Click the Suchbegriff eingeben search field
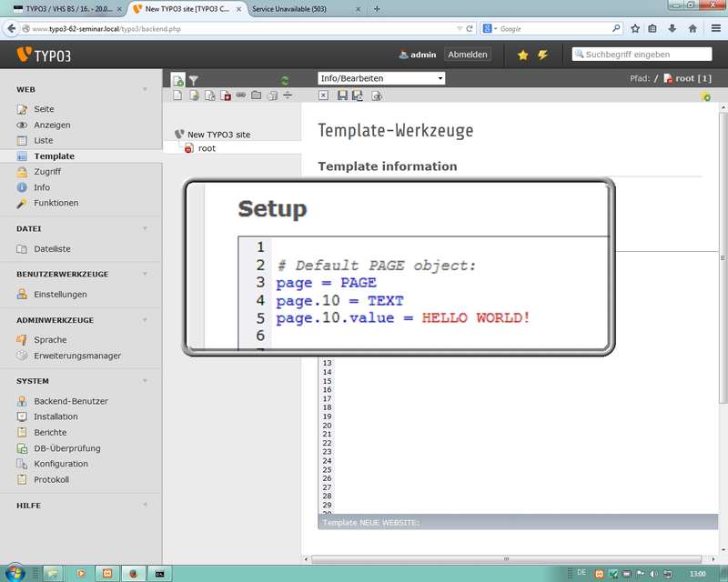 (x=646, y=55)
